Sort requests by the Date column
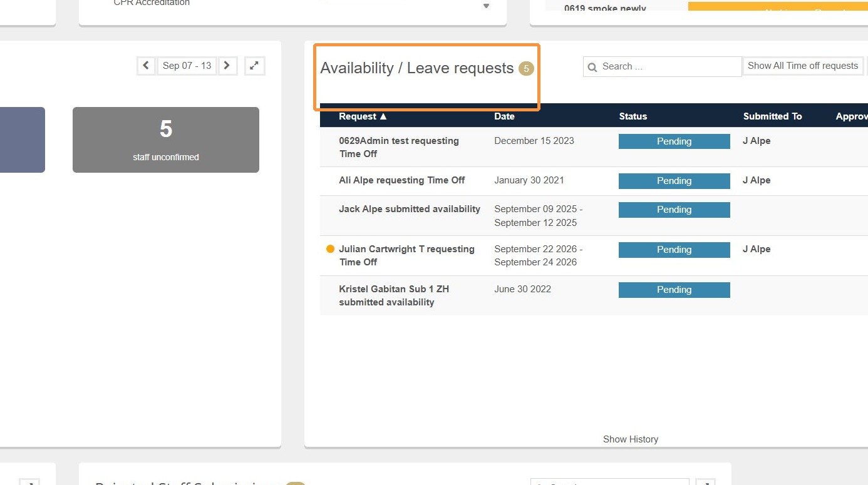The image size is (868, 485). pos(504,116)
